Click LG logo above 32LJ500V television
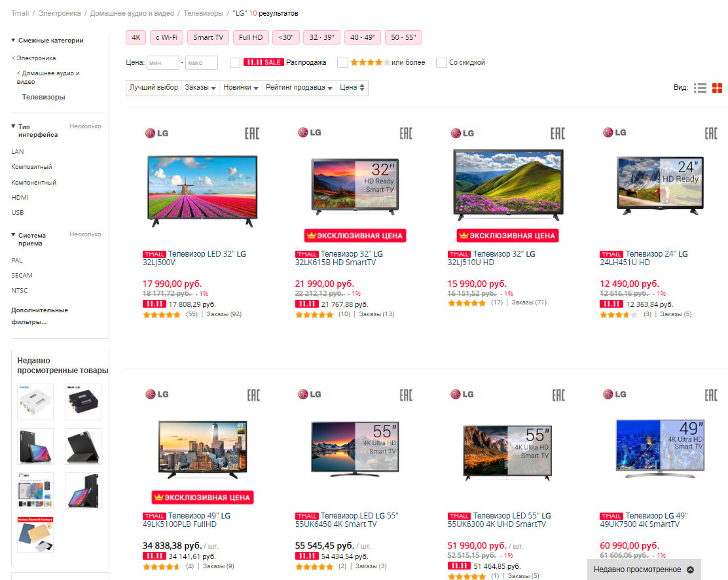The image size is (728, 580). pyautogui.click(x=156, y=133)
